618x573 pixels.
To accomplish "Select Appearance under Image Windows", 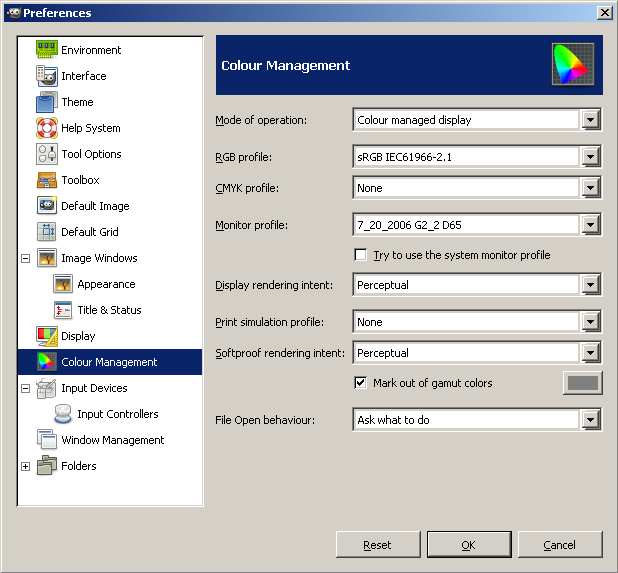I will point(106,284).
